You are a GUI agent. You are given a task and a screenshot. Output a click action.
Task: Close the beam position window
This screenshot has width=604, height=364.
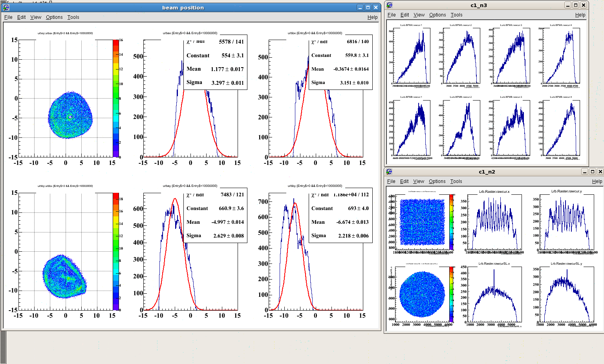376,7
